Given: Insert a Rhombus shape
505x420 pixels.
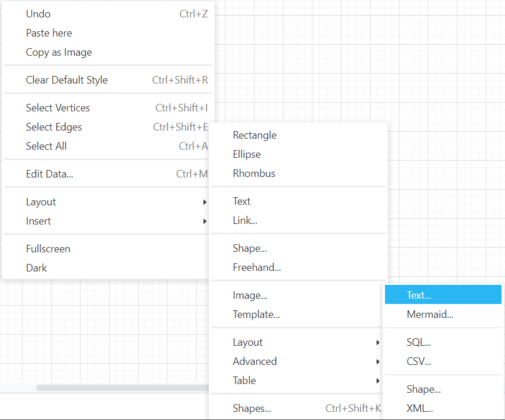Looking at the screenshot, I should coord(254,173).
